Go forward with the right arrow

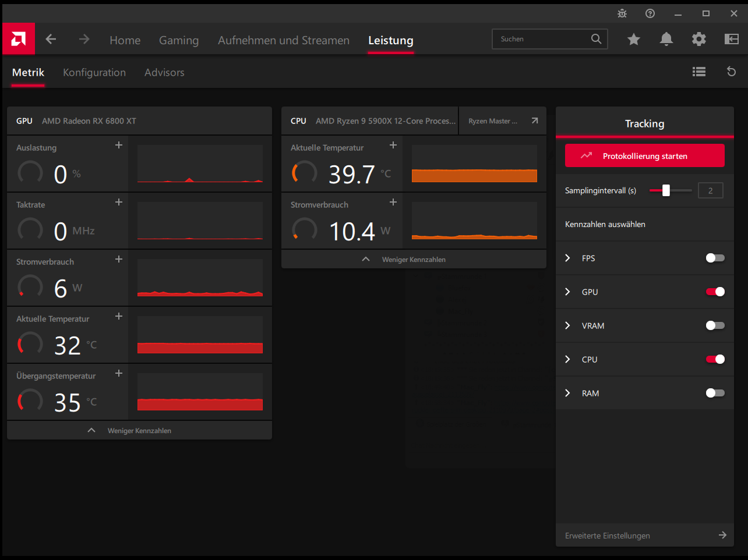tap(84, 39)
